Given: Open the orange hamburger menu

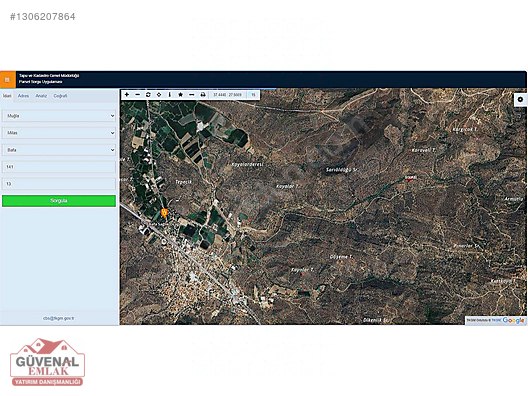Looking at the screenshot, I should click(x=7, y=80).
